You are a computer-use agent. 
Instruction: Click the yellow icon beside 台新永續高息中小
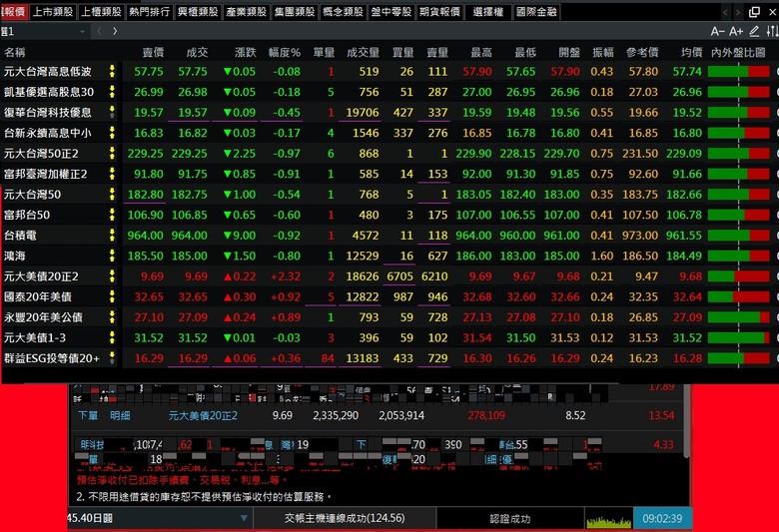[x=112, y=133]
